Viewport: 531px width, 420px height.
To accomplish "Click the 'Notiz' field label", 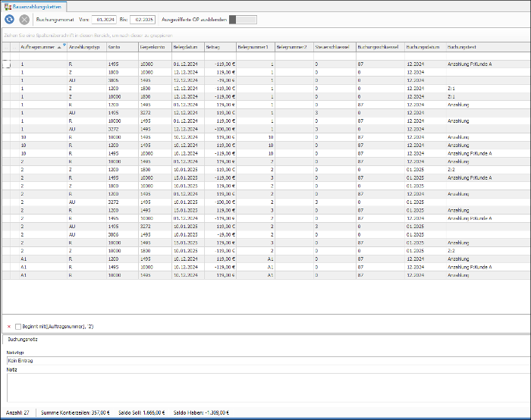I will 11,369.
